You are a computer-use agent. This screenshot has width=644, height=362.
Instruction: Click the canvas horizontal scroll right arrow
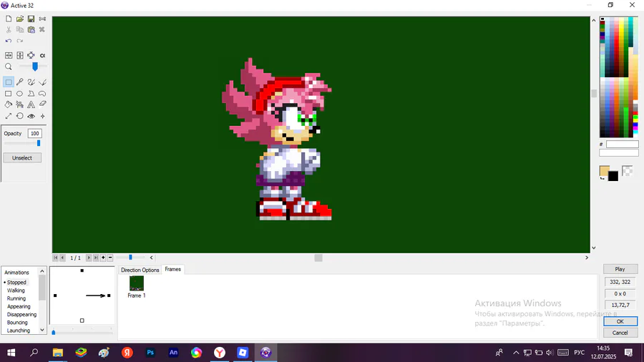tap(587, 258)
